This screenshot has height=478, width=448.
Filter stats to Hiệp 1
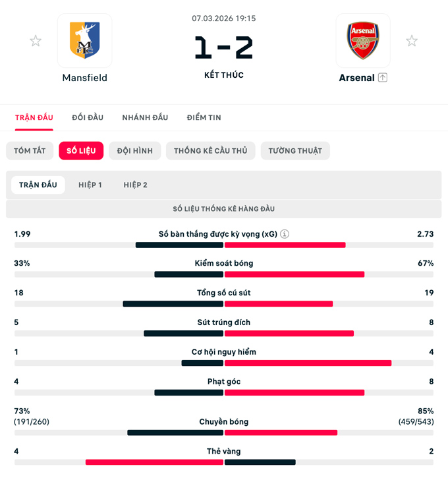[x=90, y=185]
